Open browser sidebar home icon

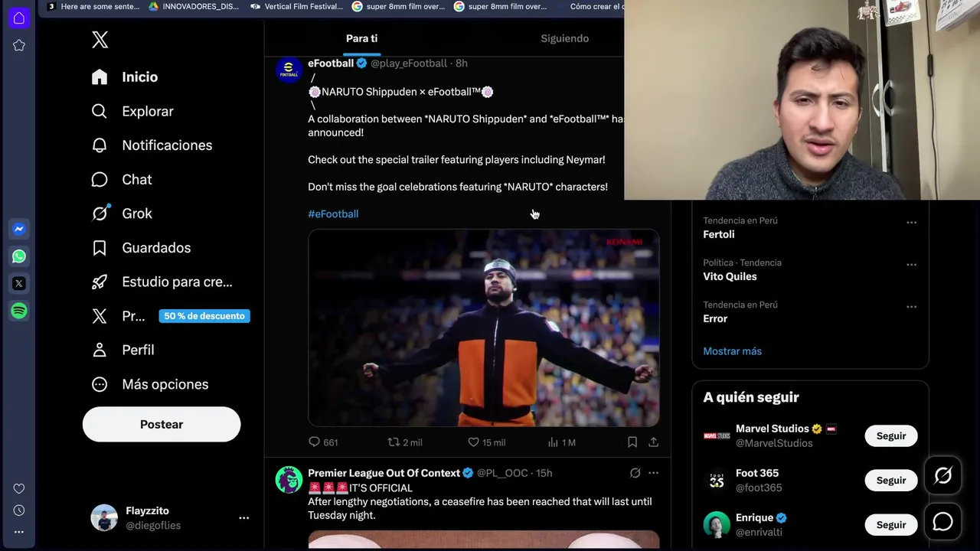click(x=19, y=18)
